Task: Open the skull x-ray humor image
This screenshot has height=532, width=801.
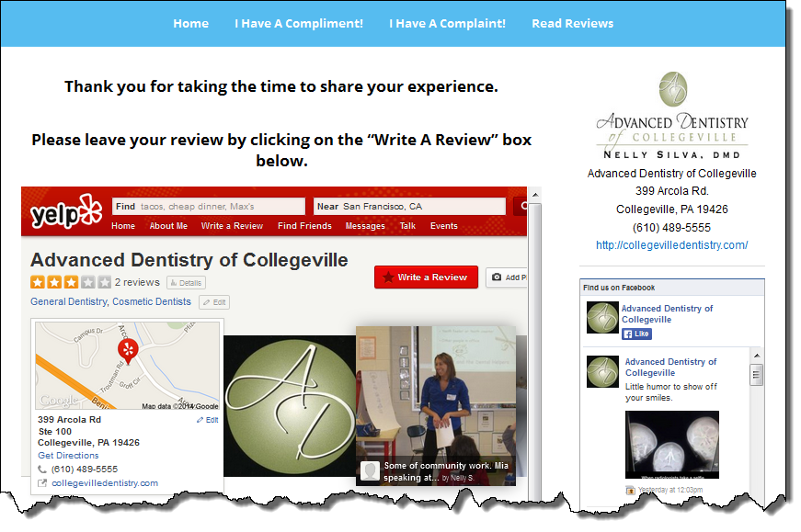Action: 671,445
